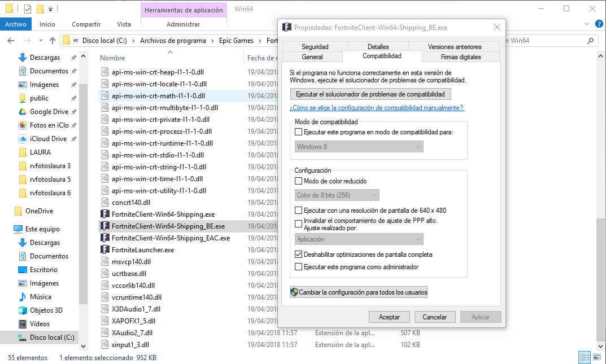Open the Seguridad tab
Screen dimensions: 606x364
[315, 47]
